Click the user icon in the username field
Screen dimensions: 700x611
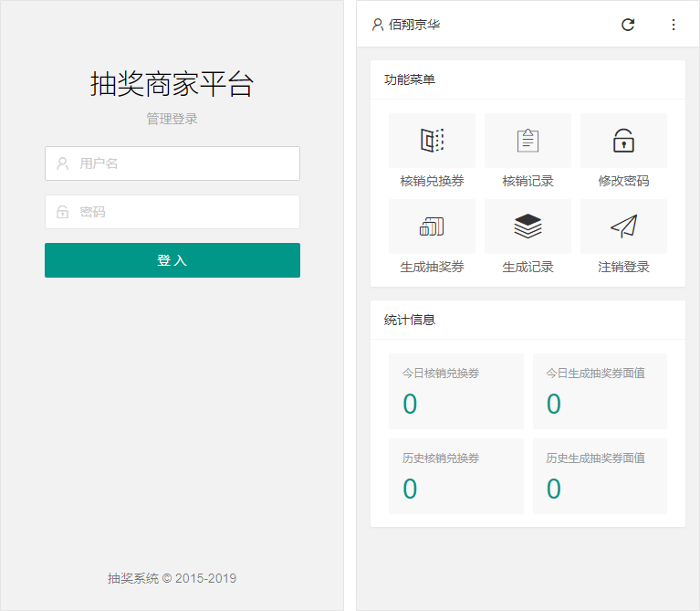point(62,163)
